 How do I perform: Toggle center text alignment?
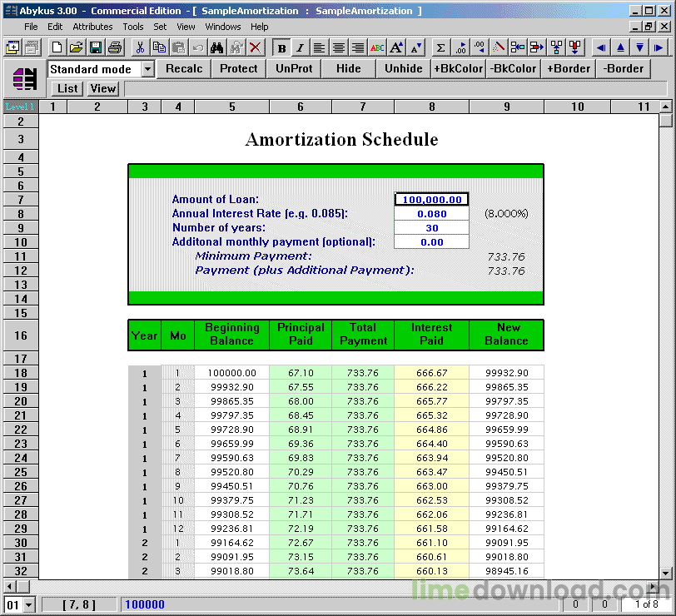[339, 47]
